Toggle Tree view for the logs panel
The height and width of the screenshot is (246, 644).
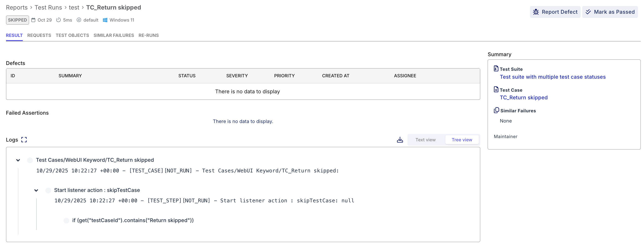[x=462, y=140]
